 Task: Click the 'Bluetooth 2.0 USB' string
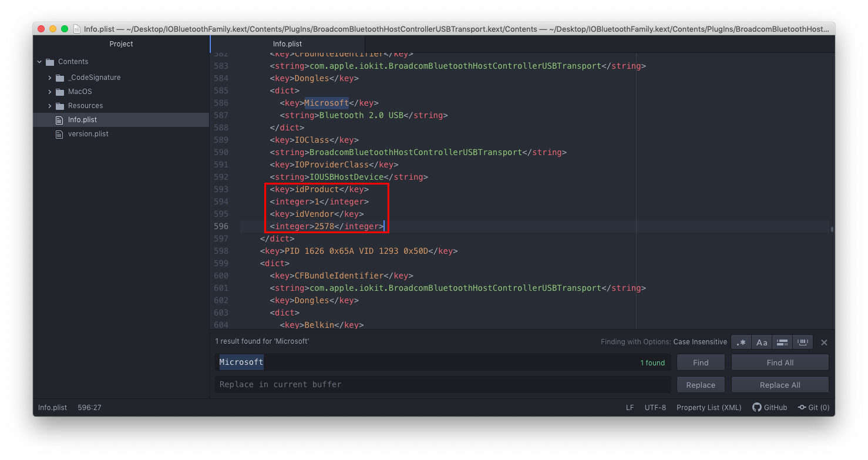[x=361, y=115]
